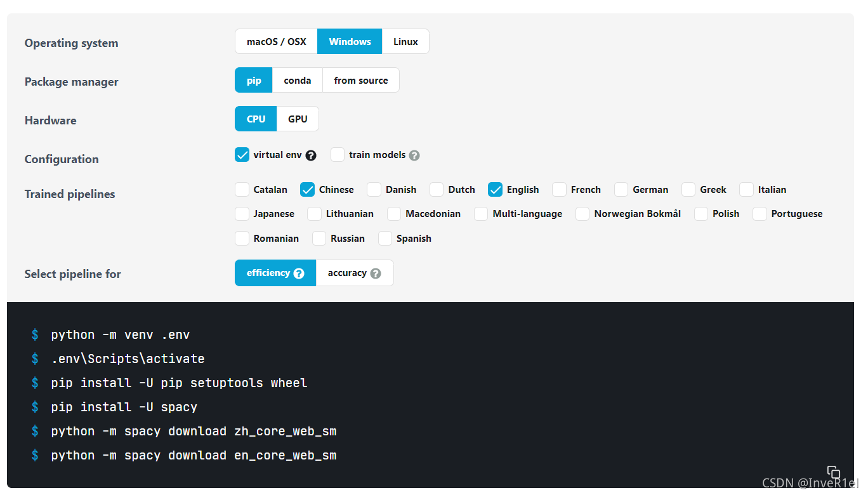Switch hardware to GPU

pyautogui.click(x=298, y=119)
